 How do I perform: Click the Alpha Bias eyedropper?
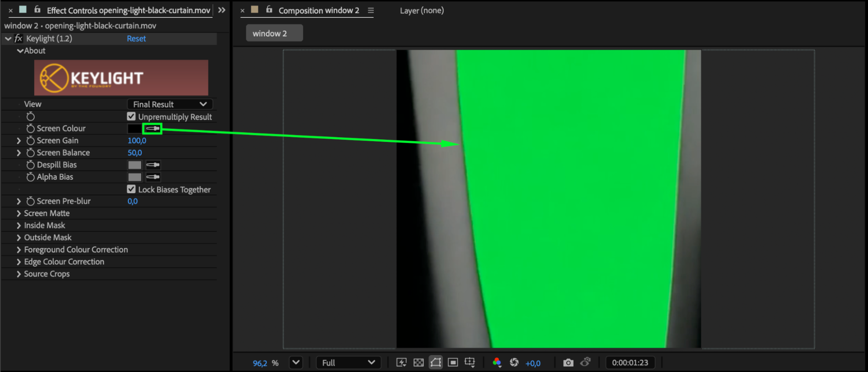[153, 177]
